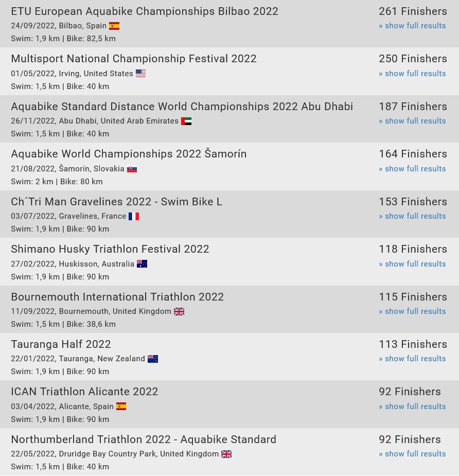Click the United States flag icon
This screenshot has width=459, height=476.
[x=140, y=74]
